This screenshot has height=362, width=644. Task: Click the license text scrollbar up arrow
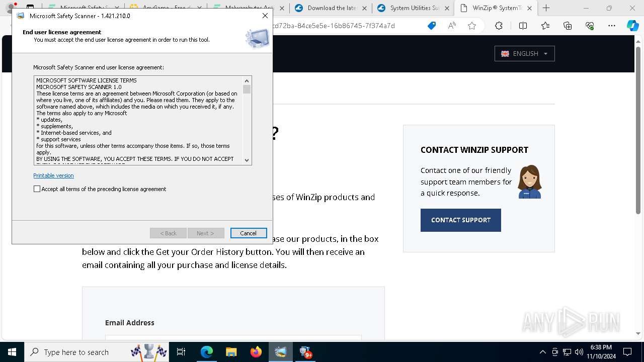coord(247,80)
